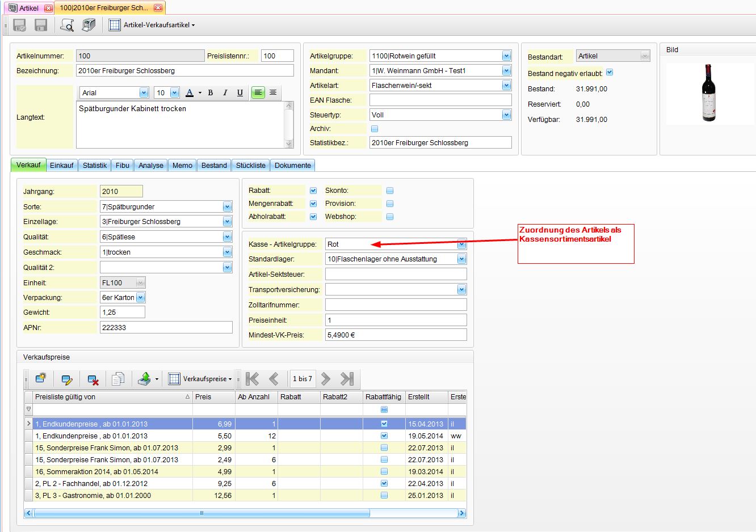Viewport: 756px width, 532px height.
Task: Enable the Provision checkbox
Action: 390,204
